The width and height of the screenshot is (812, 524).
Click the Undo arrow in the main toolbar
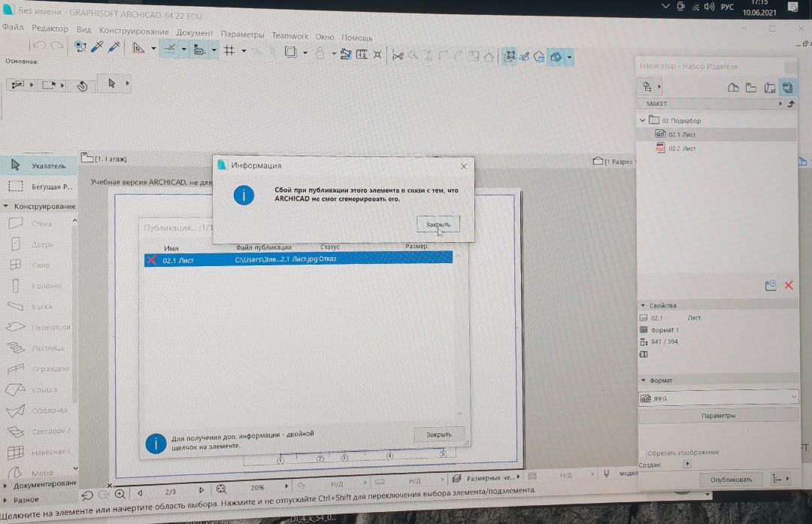[39, 46]
